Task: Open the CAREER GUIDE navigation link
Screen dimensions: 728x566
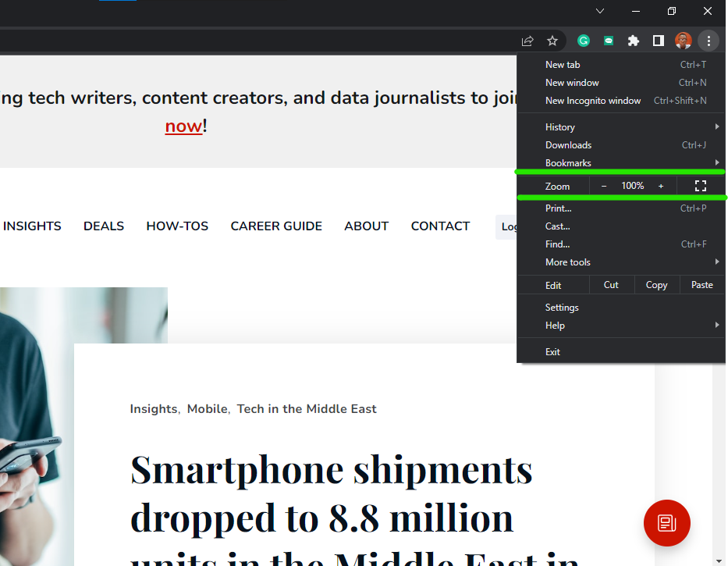Action: pyautogui.click(x=276, y=226)
